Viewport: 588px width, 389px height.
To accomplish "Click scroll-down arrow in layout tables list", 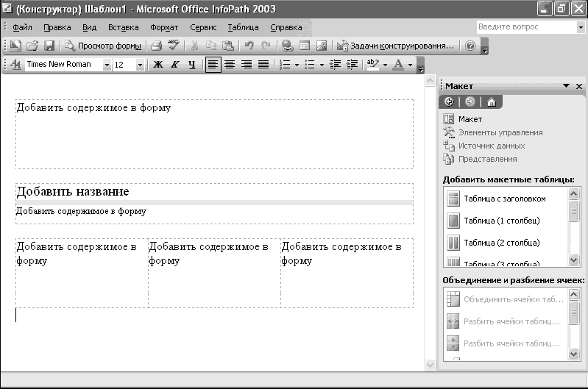I will coord(573,260).
